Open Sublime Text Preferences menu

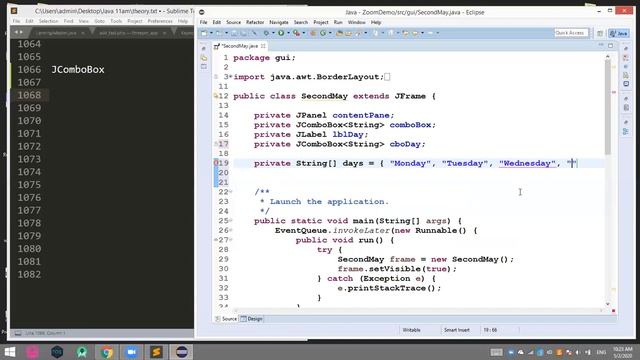point(160,21)
